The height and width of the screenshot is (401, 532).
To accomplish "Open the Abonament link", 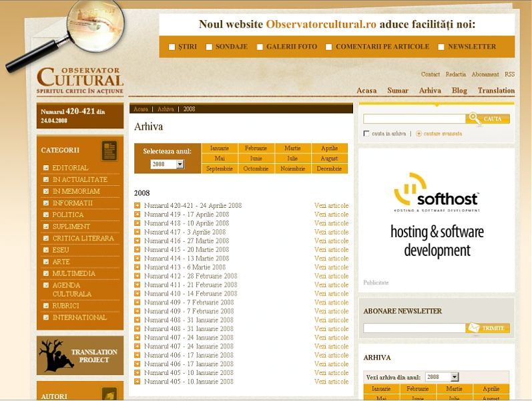I will click(x=485, y=74).
